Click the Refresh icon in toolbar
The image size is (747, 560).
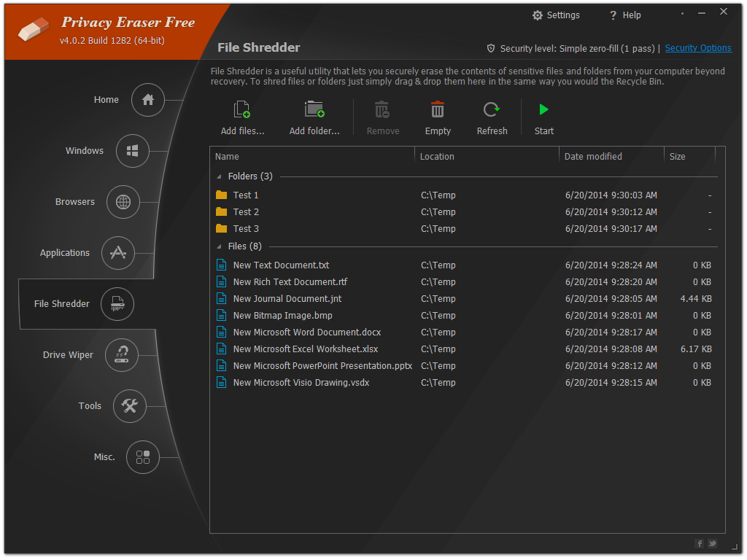492,111
